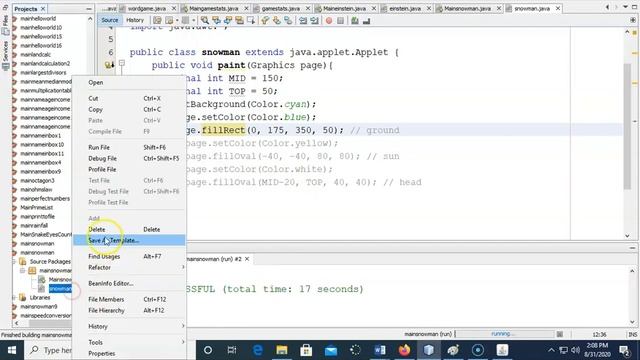Select Save As Template menu entry

(x=129, y=240)
